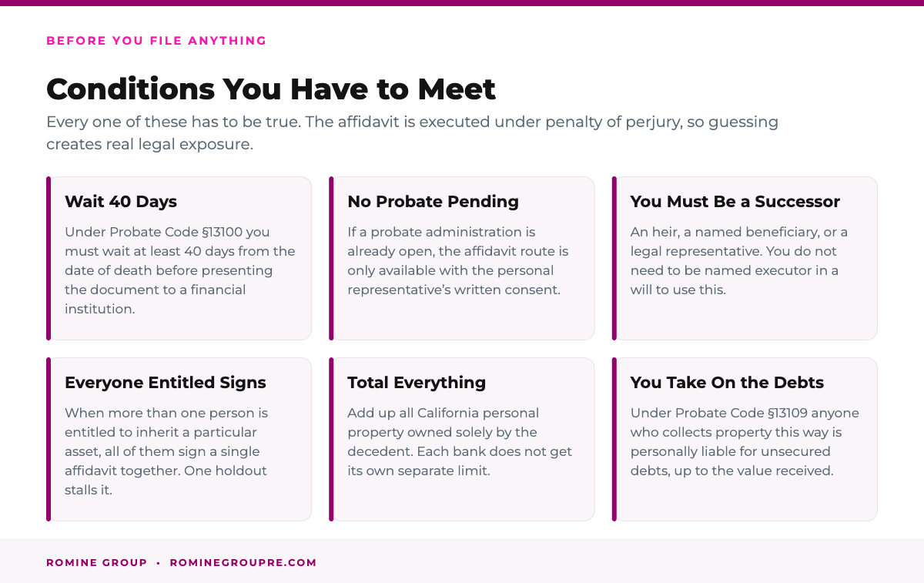Click the "You Must Be a Successor" heading
Viewport: 924px width, 583px height.
click(x=735, y=202)
